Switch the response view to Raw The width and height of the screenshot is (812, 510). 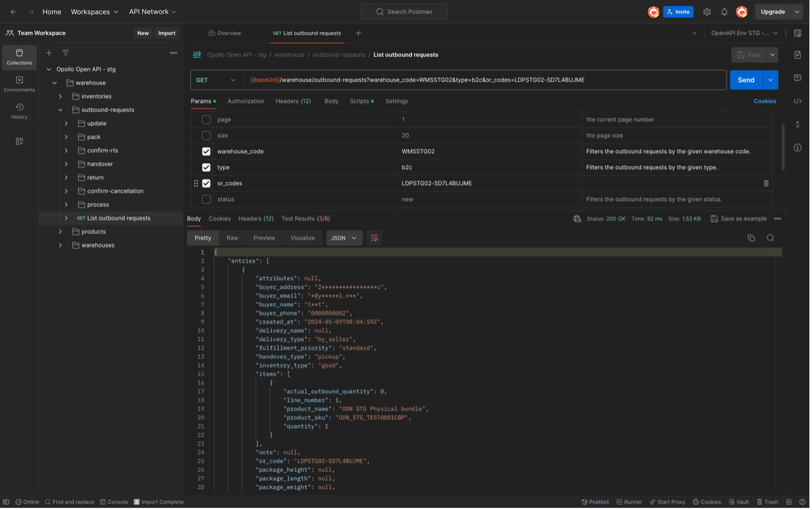(x=233, y=239)
